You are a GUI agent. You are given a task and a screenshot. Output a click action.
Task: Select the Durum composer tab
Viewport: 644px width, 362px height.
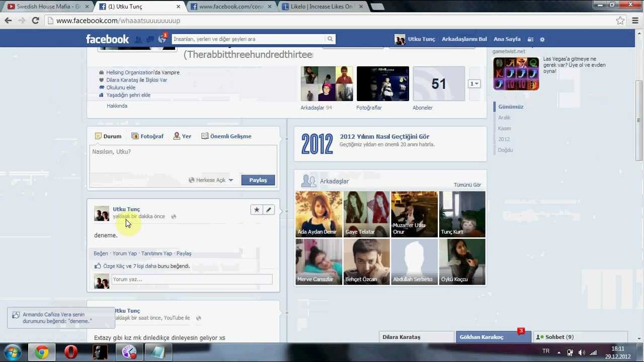tap(108, 136)
